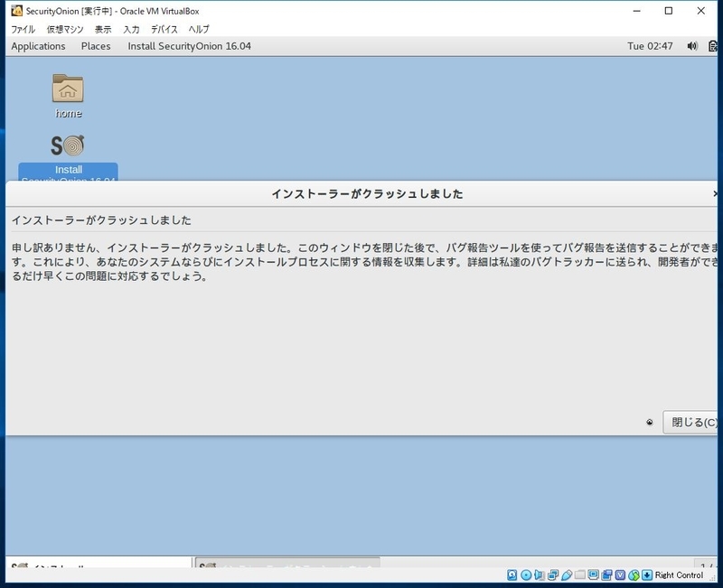
Task: Open the home folder on the desktop
Action: pos(70,90)
